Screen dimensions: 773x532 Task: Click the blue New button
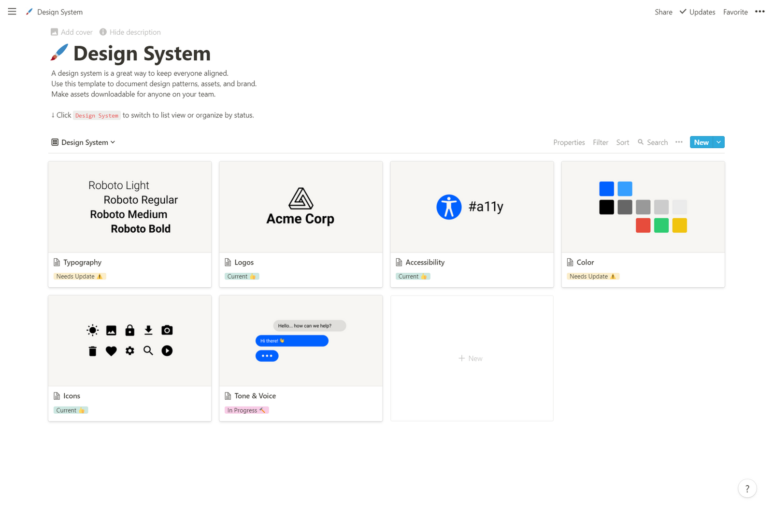[701, 142]
